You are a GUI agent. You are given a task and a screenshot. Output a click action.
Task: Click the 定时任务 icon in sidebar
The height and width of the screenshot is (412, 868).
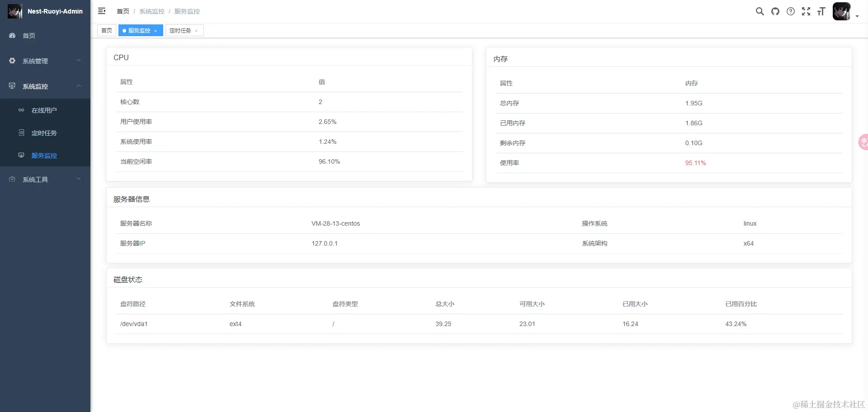21,133
